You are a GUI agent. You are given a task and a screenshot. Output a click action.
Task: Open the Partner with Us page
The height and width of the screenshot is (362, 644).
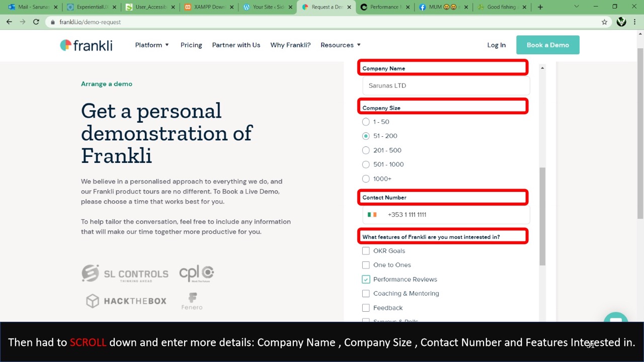236,45
